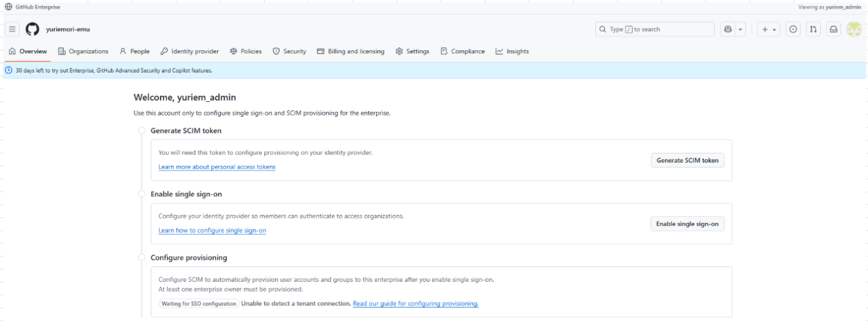Click the Enable single sign-on button
Image resolution: width=868 pixels, height=326 pixels.
point(688,224)
